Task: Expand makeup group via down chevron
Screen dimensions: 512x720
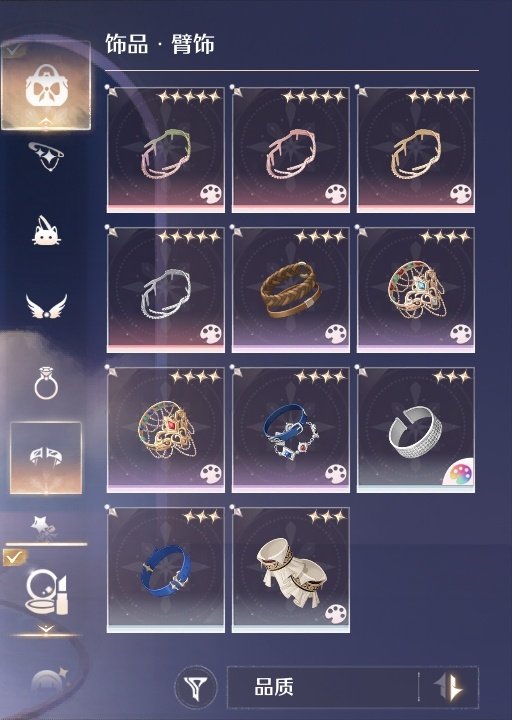Action: click(x=46, y=629)
